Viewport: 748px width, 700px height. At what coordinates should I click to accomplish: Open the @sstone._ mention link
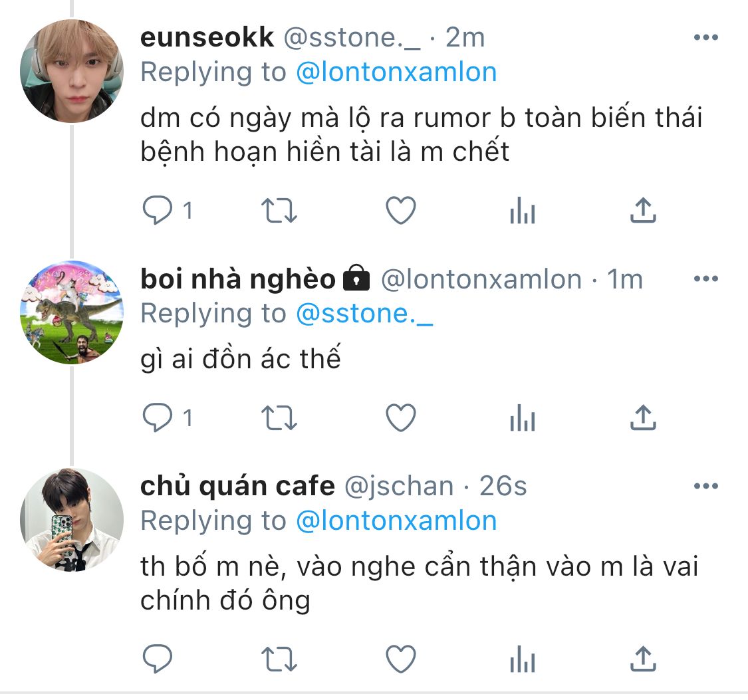tap(364, 313)
